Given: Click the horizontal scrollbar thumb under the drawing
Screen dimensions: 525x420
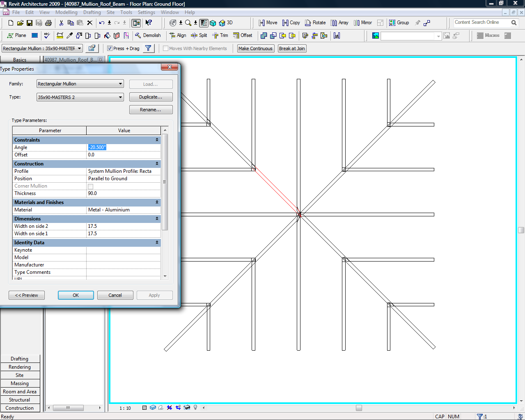Looking at the screenshot, I should point(359,408).
